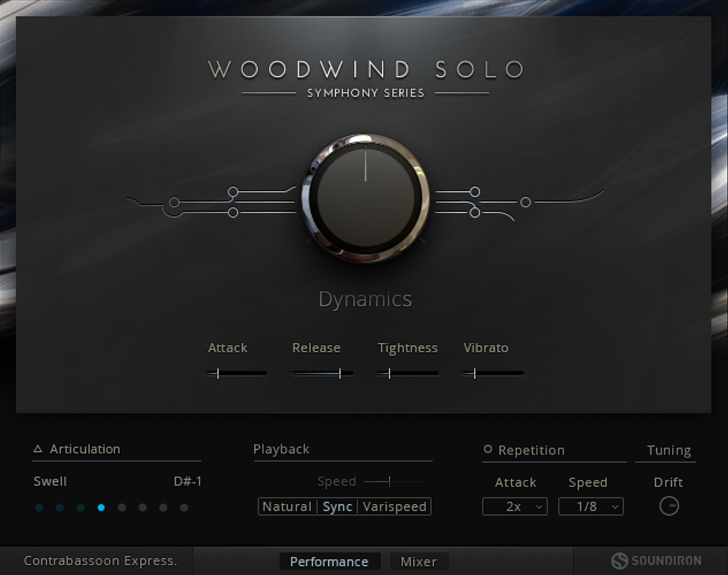Click the Tuning section label
Image resolution: width=728 pixels, height=575 pixels.
[x=669, y=450]
